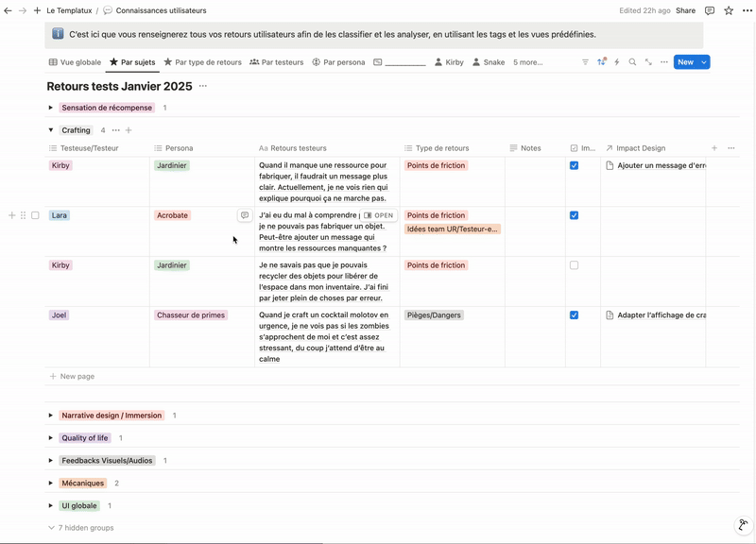This screenshot has height=544, width=756.
Task: Select the Lara row selection checkbox
Action: click(35, 215)
